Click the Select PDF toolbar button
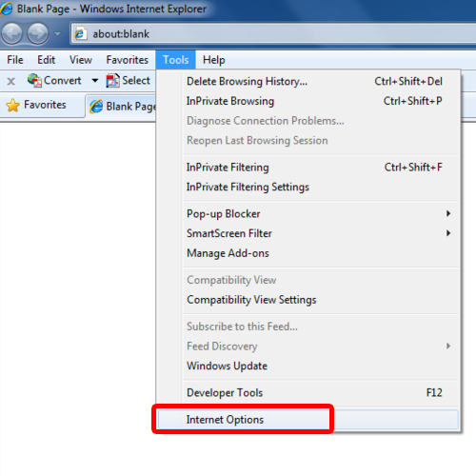 pos(129,81)
